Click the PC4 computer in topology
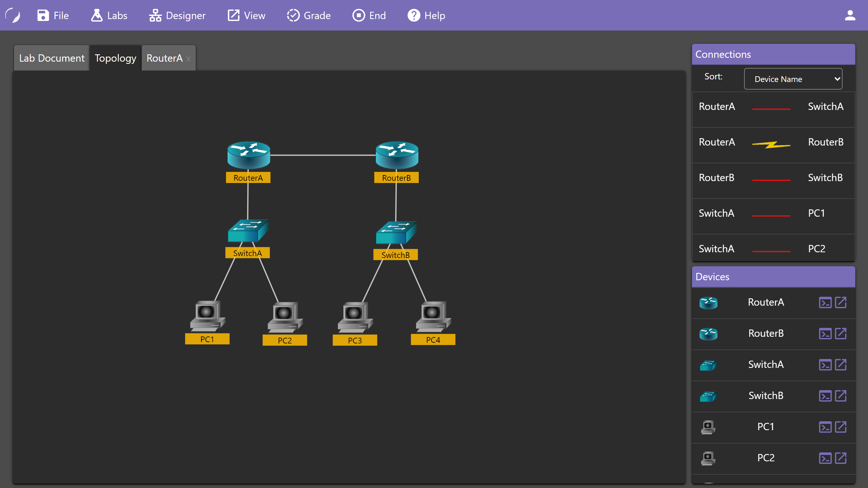Screen dimensions: 868x488 433,316
